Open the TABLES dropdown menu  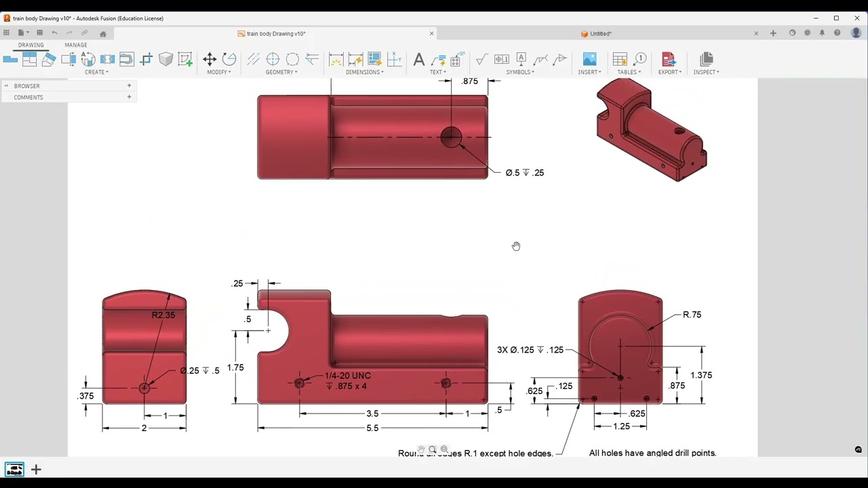pyautogui.click(x=629, y=72)
